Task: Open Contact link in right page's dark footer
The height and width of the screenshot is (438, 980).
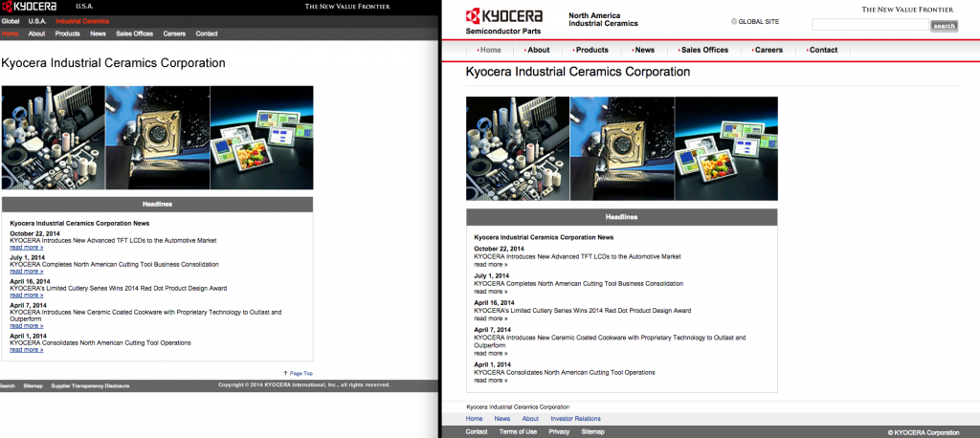Action: pyautogui.click(x=477, y=431)
